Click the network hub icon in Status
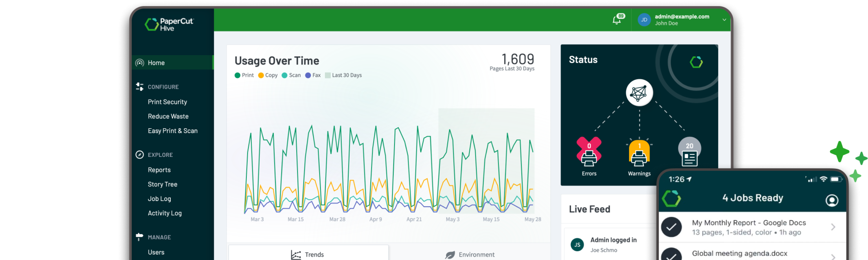This screenshot has width=868, height=260. (639, 93)
